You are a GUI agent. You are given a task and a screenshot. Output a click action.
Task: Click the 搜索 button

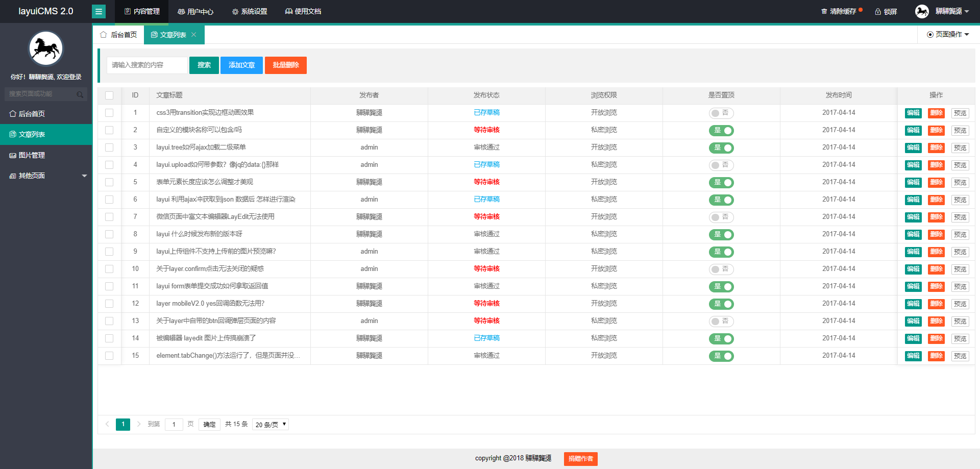tap(204, 65)
